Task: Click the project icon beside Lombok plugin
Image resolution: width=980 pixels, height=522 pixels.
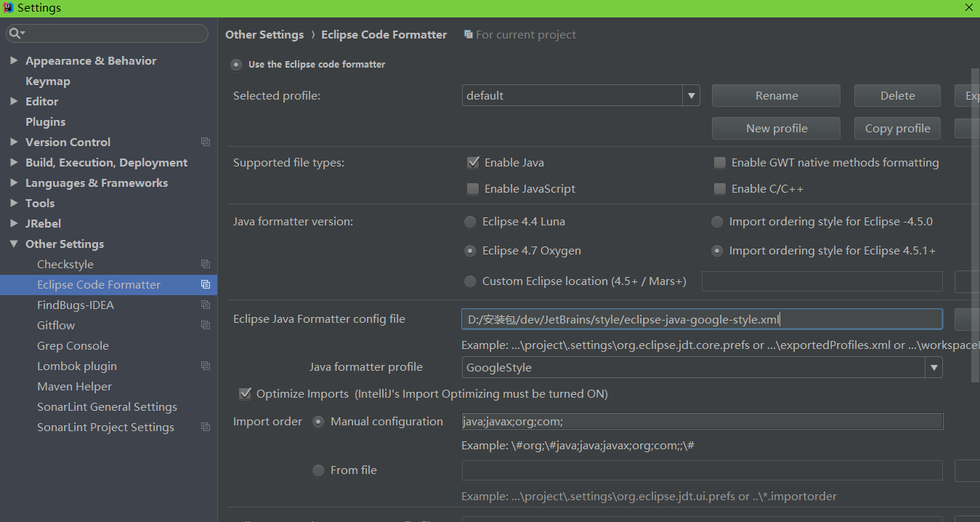Action: point(205,366)
